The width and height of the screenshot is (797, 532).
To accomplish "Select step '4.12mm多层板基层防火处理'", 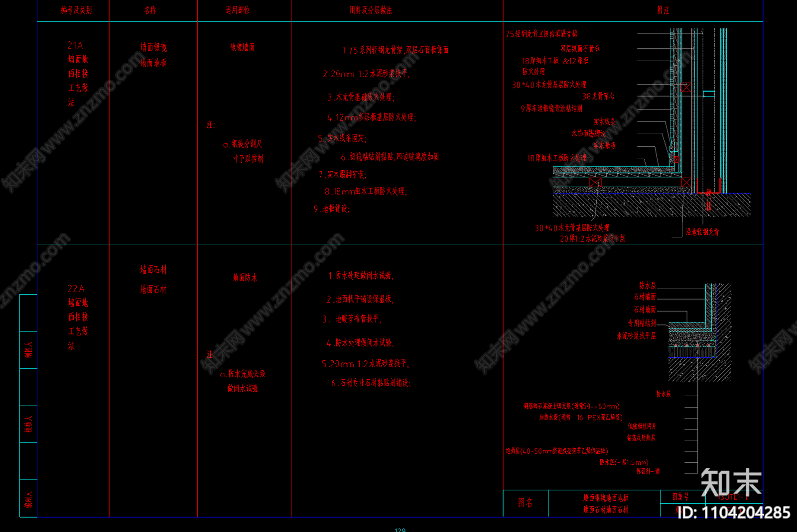I will coord(372,117).
